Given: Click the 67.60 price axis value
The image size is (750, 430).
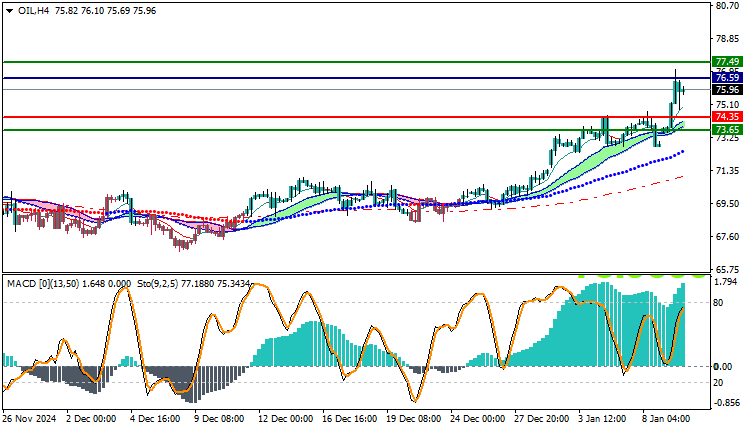Looking at the screenshot, I should coord(727,236).
